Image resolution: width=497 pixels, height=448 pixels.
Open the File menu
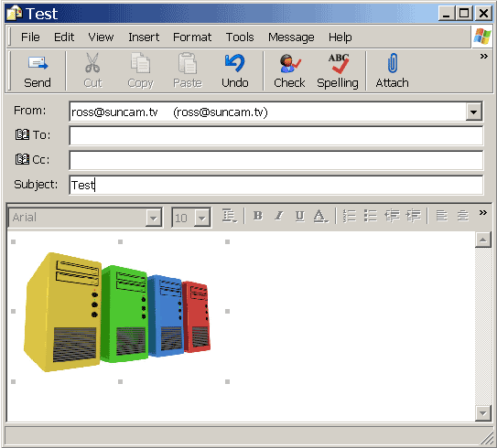point(30,37)
